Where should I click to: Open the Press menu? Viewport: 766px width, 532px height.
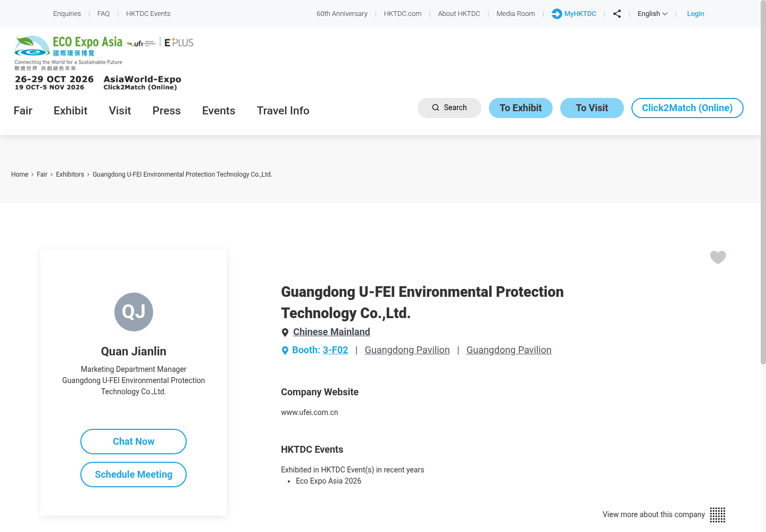pos(166,111)
